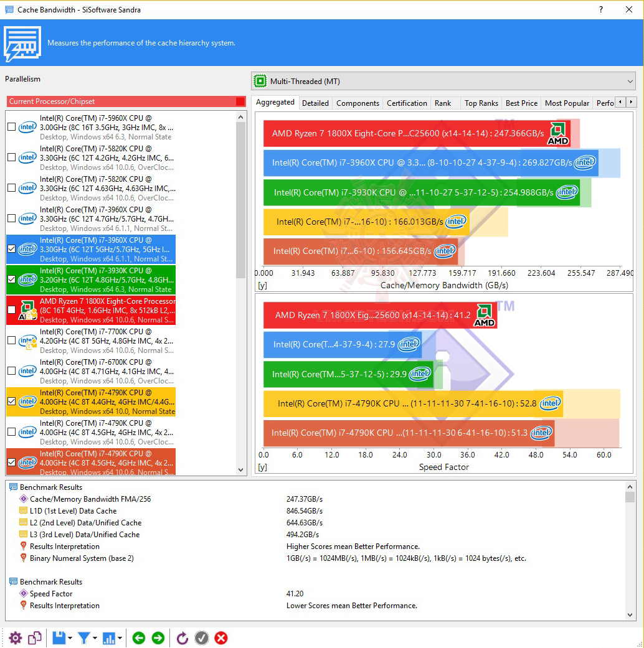Switch to the Certification tab
Viewport: 644px width, 648px height.
(x=407, y=103)
